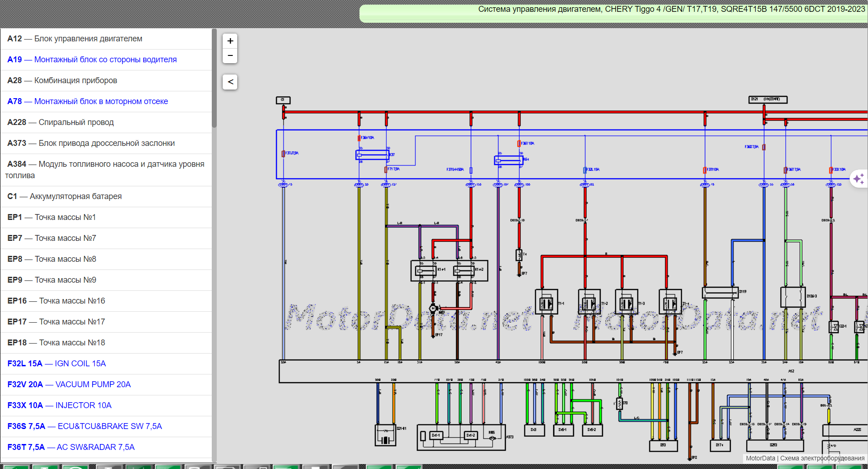Viewport: 868px width, 469px height.
Task: Select A12 engine control unit list item
Action: pos(75,39)
